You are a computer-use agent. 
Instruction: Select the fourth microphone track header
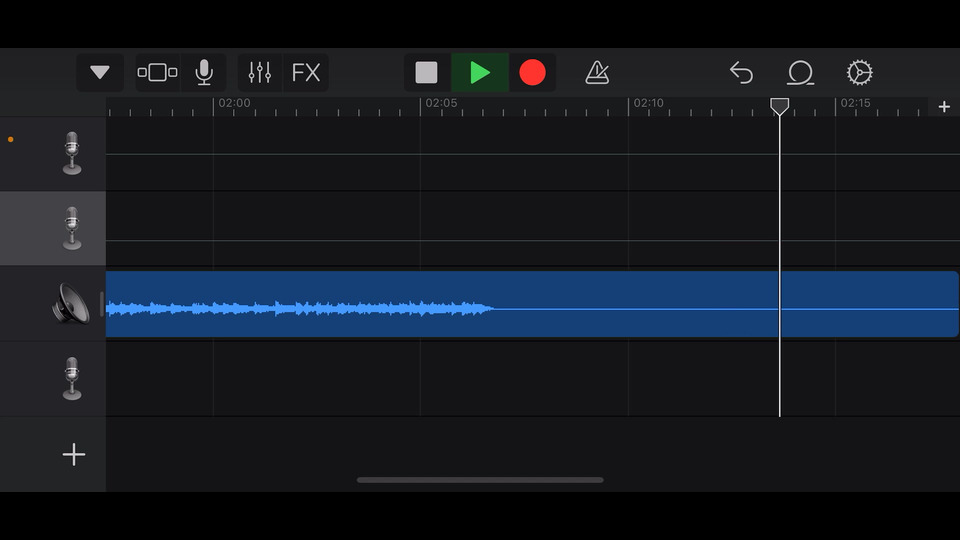click(x=71, y=378)
